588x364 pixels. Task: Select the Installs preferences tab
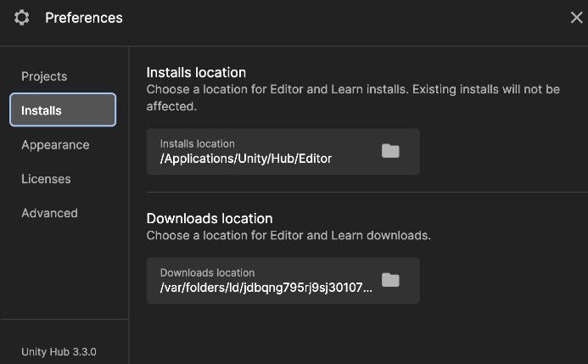[x=63, y=109]
